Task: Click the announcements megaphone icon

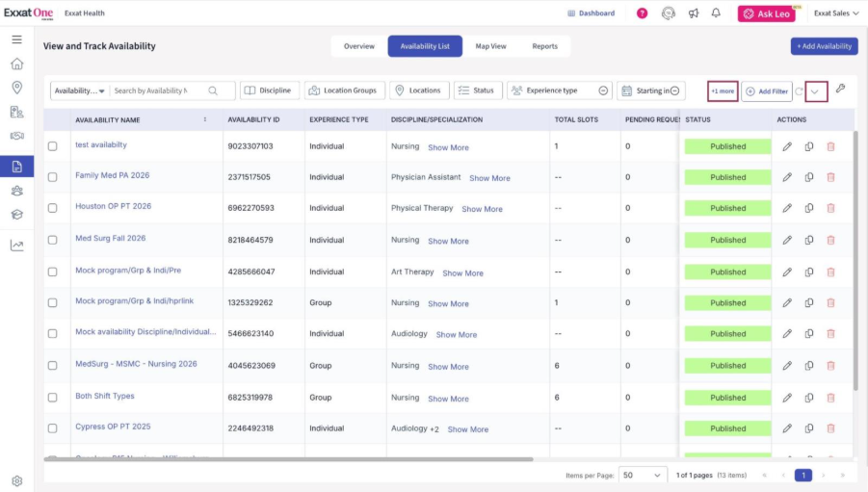Action: 694,13
